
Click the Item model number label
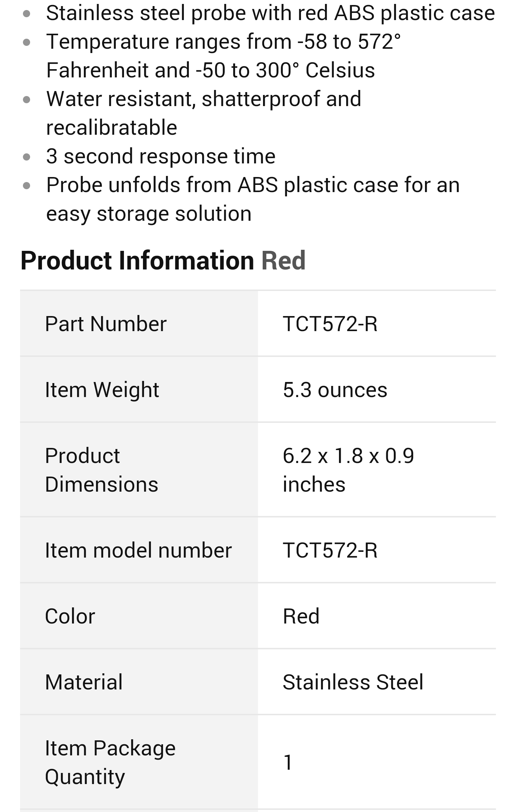pos(138,550)
